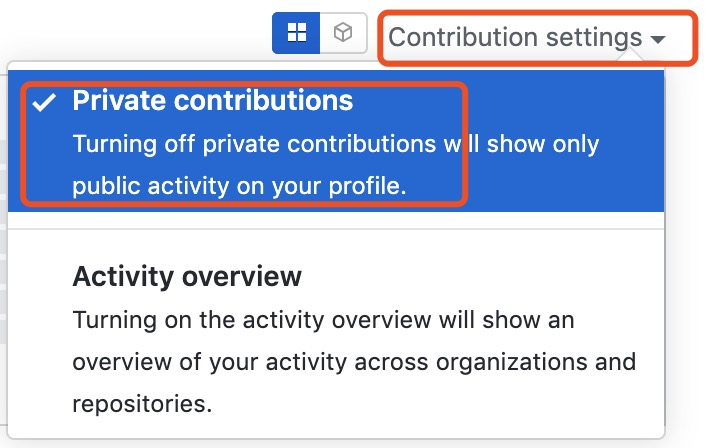Switch to the 3D cube contribution view
The image size is (724, 448).
(x=343, y=33)
